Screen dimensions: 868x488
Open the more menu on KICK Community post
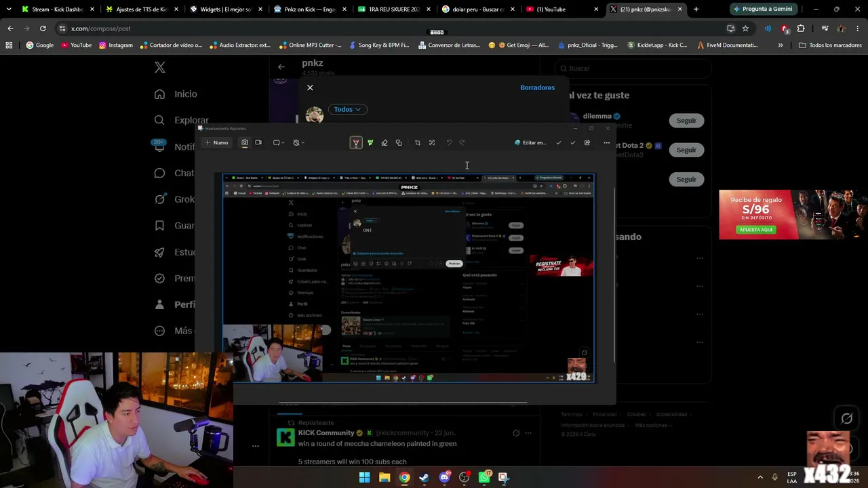pyautogui.click(x=528, y=433)
